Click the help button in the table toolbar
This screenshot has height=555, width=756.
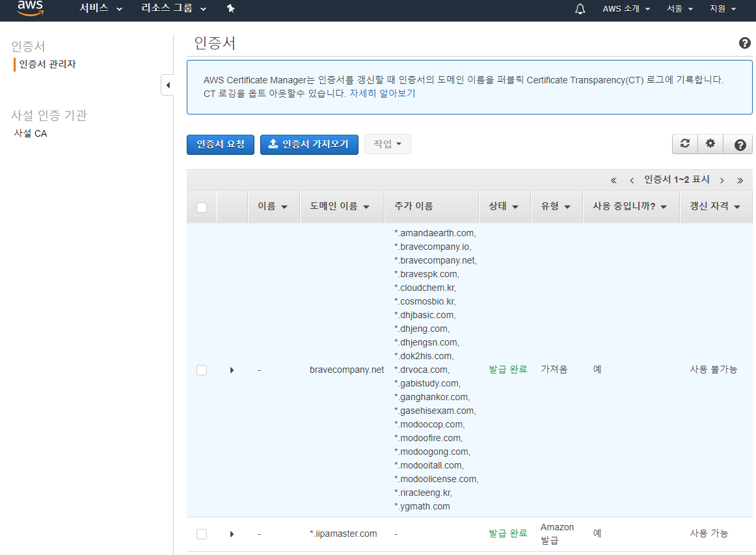coord(740,144)
